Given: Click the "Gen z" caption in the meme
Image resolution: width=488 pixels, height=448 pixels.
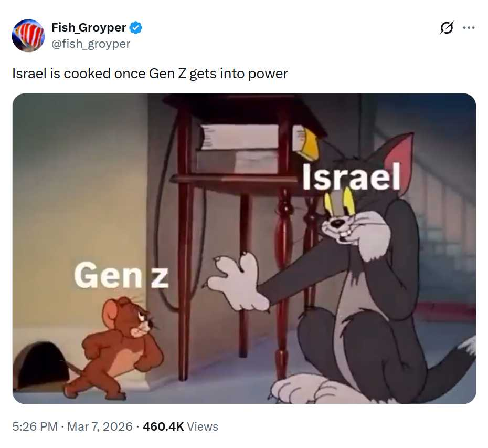Looking at the screenshot, I should (x=121, y=275).
